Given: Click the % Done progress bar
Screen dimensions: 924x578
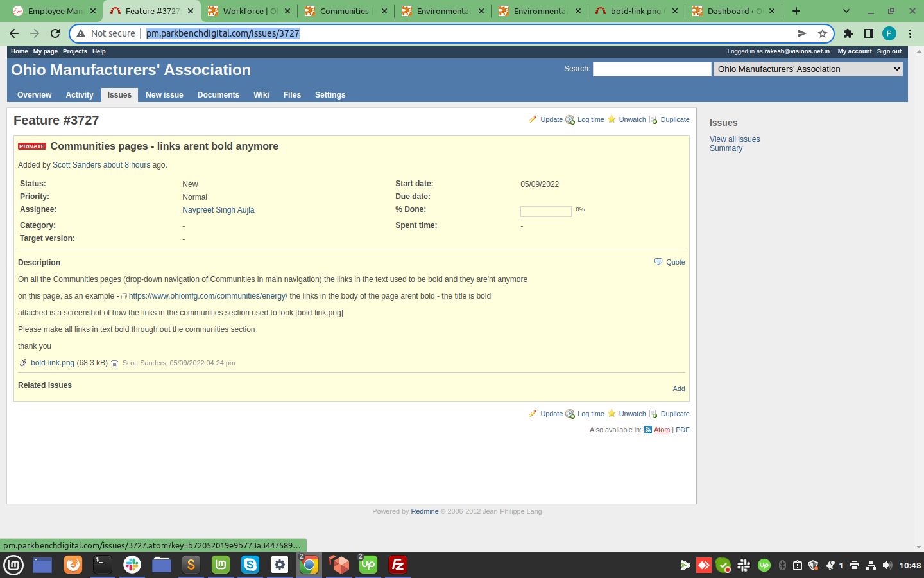Looking at the screenshot, I should tap(545, 211).
